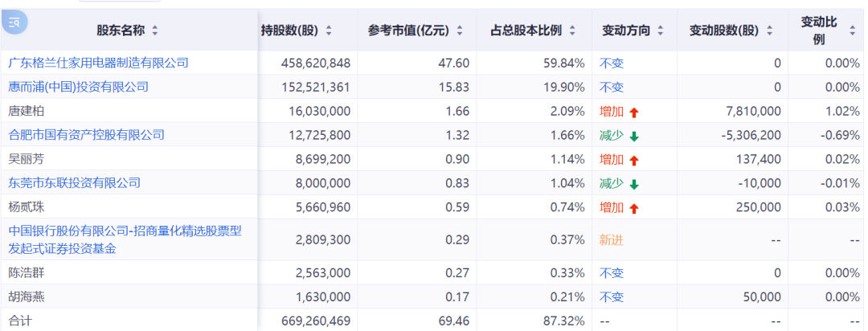Open 广东格兰仕家用电器制造有限公司 link
The width and height of the screenshot is (868, 331).
(x=99, y=63)
